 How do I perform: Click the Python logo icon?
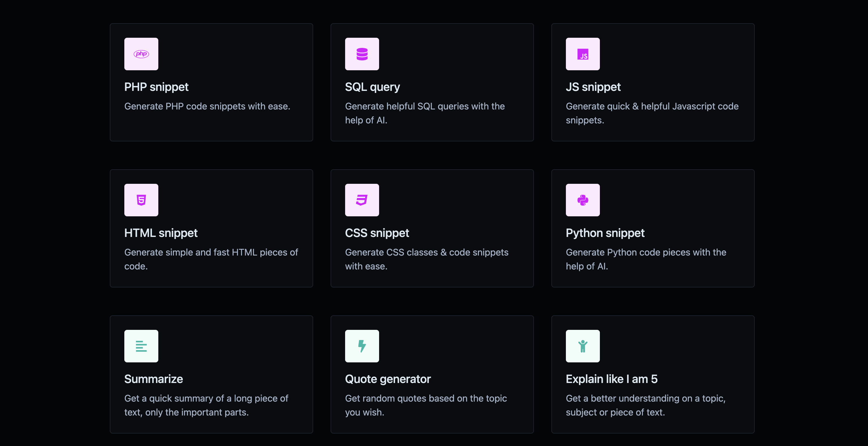[x=583, y=200]
